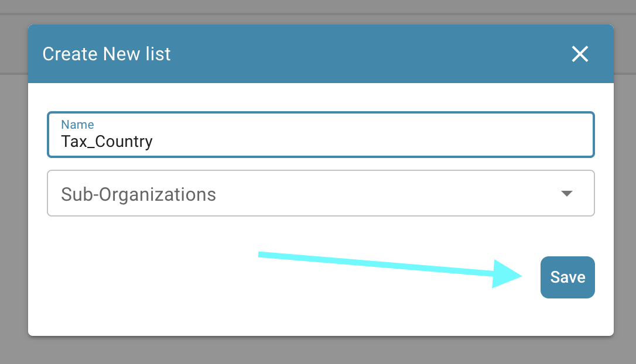Select the Sub-Organizations placeholder text

(x=138, y=194)
